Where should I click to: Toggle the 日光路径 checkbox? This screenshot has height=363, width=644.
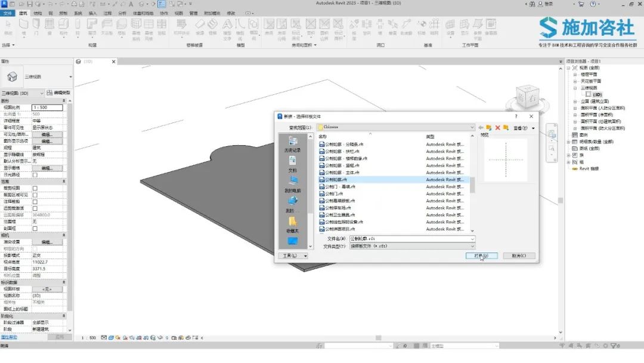tap(35, 175)
